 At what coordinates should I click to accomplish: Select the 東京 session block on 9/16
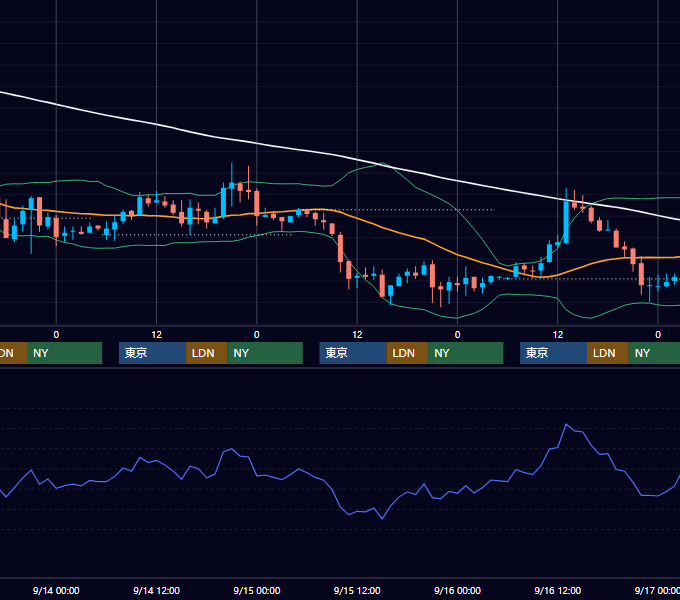tap(553, 353)
